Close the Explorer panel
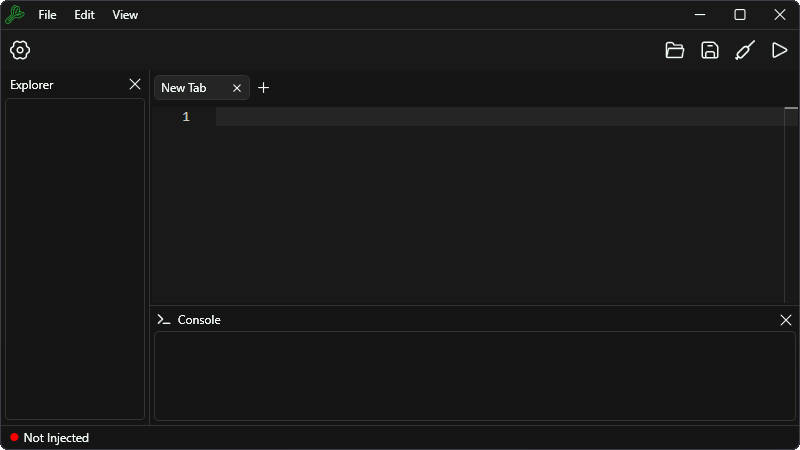 pyautogui.click(x=135, y=84)
